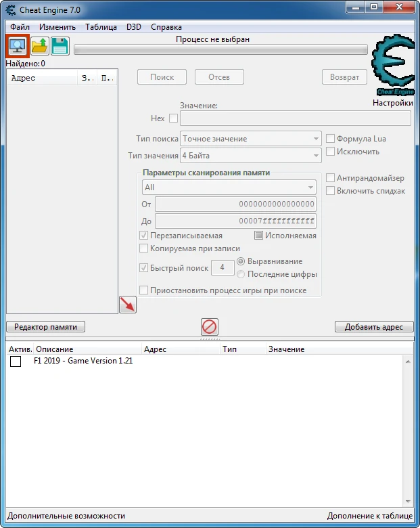Open the process list computer icon
Viewport: 420px width, 528px height.
tap(18, 46)
